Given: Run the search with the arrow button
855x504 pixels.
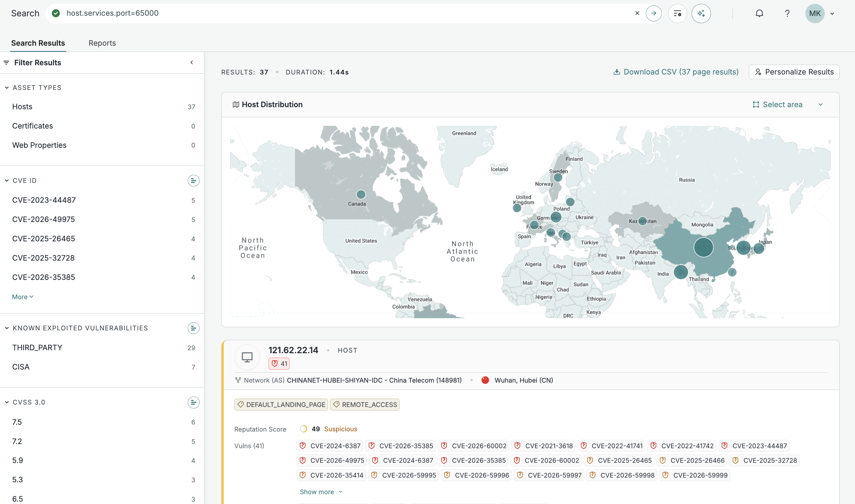Looking at the screenshot, I should tap(654, 13).
